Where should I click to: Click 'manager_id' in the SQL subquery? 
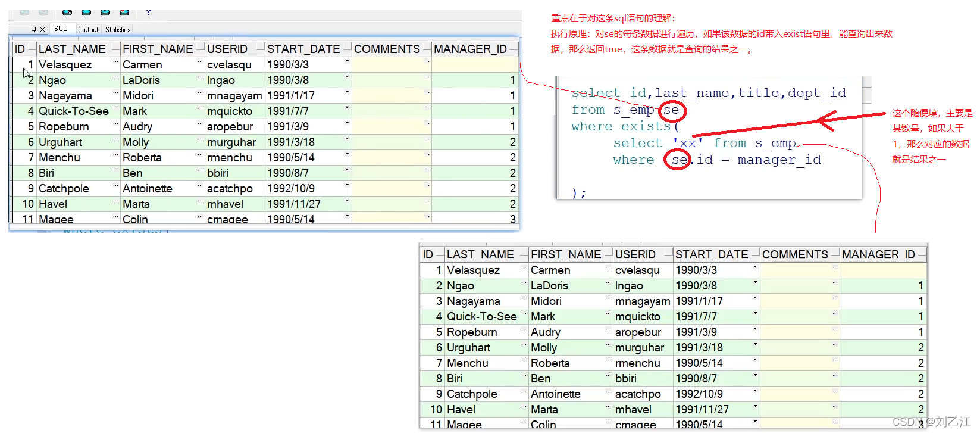[779, 160]
